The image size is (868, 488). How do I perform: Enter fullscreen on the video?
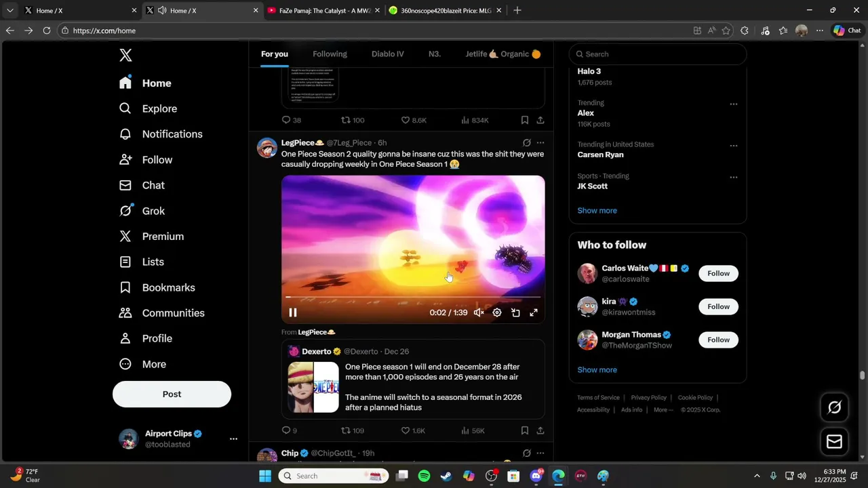tap(534, 312)
